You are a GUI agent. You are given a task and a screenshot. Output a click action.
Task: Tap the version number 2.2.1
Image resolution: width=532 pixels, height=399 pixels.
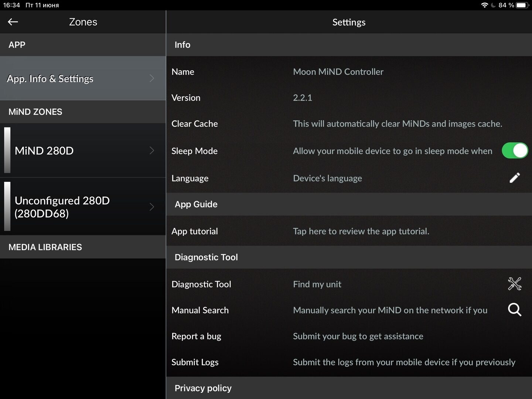tap(303, 98)
